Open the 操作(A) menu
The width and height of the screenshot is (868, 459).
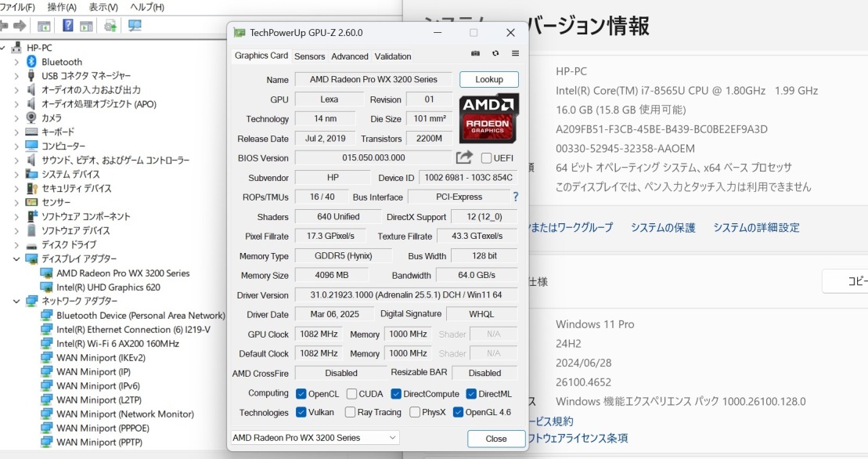point(62,7)
